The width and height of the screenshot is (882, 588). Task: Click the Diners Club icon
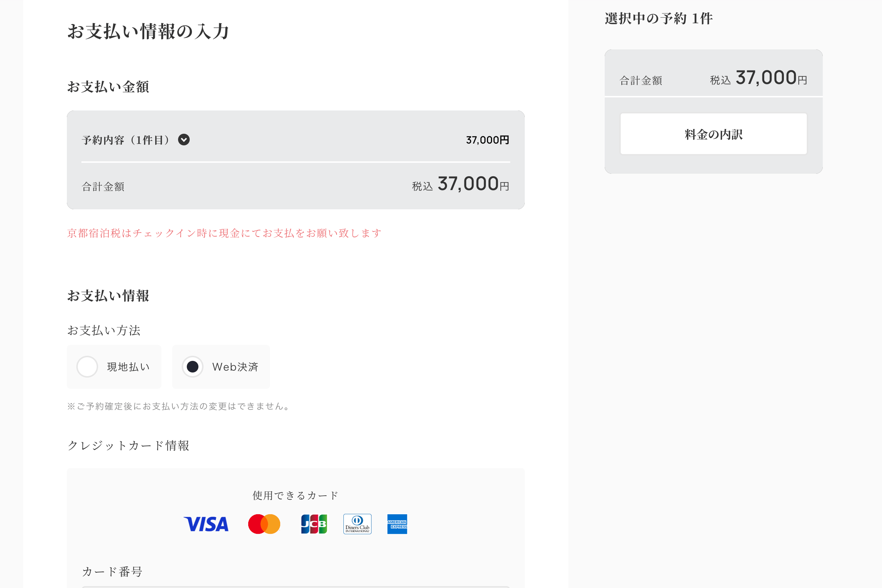pyautogui.click(x=357, y=524)
